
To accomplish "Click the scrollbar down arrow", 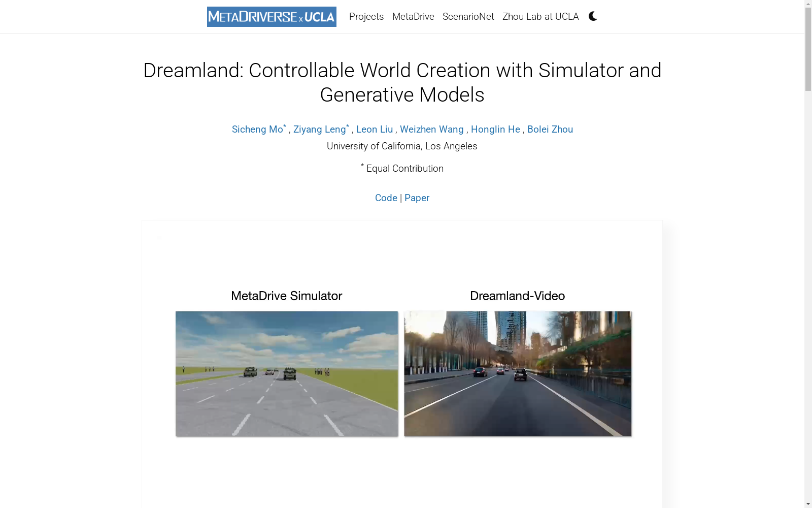I will [x=808, y=504].
